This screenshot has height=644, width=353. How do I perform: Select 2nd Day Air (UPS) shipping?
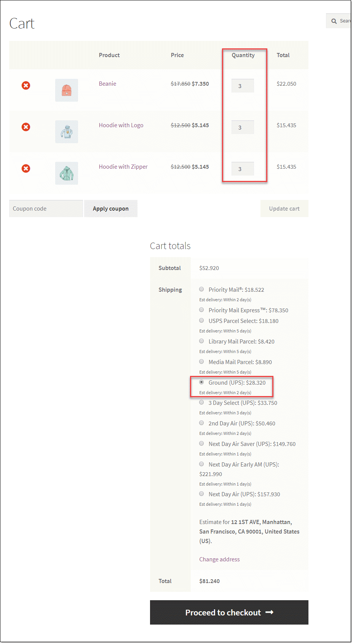click(201, 423)
